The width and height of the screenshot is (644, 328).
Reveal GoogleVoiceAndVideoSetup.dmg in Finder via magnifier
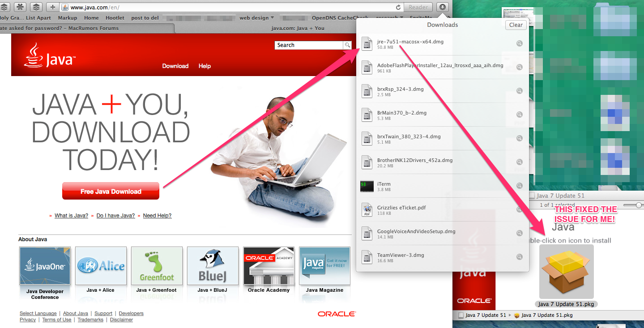coord(520,233)
